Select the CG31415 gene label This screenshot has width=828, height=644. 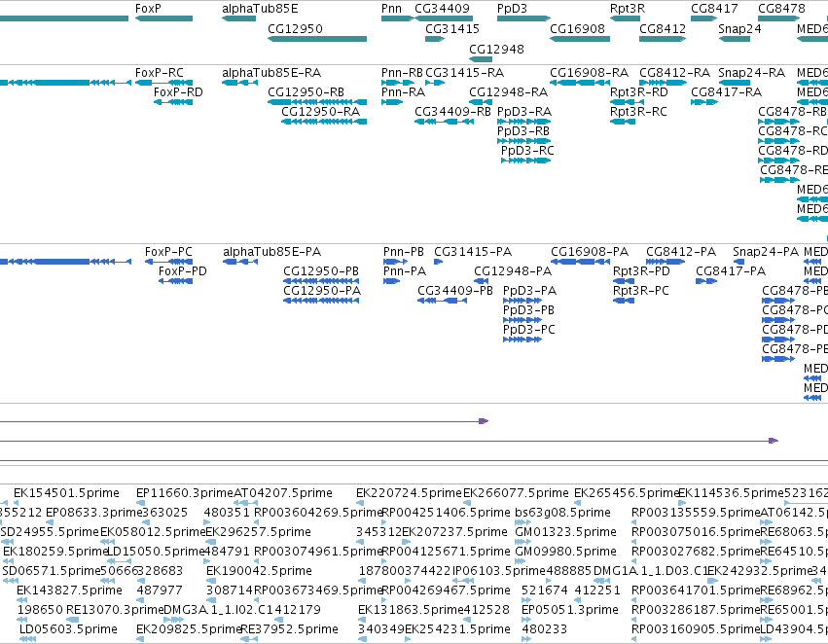(x=452, y=29)
